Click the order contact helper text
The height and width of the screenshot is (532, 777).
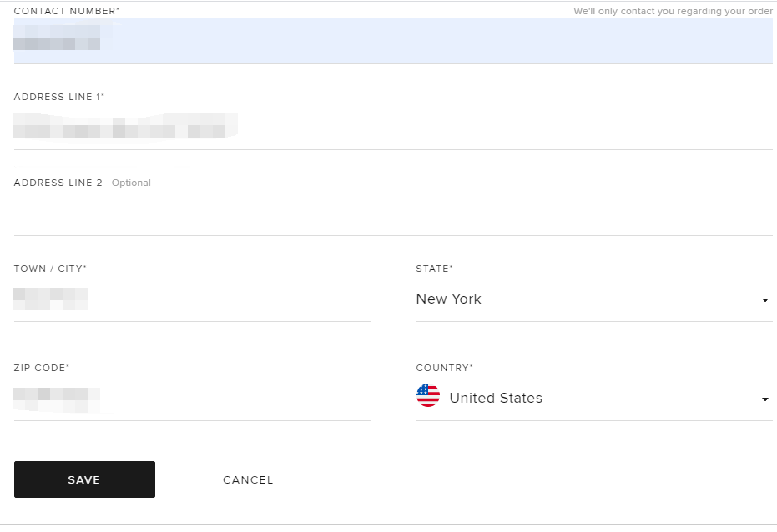pos(673,12)
